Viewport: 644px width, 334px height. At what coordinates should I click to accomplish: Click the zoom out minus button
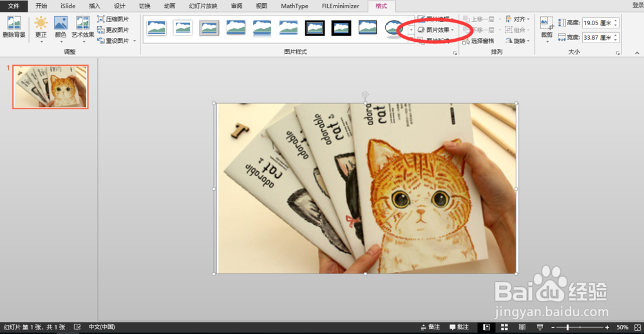[553, 328]
